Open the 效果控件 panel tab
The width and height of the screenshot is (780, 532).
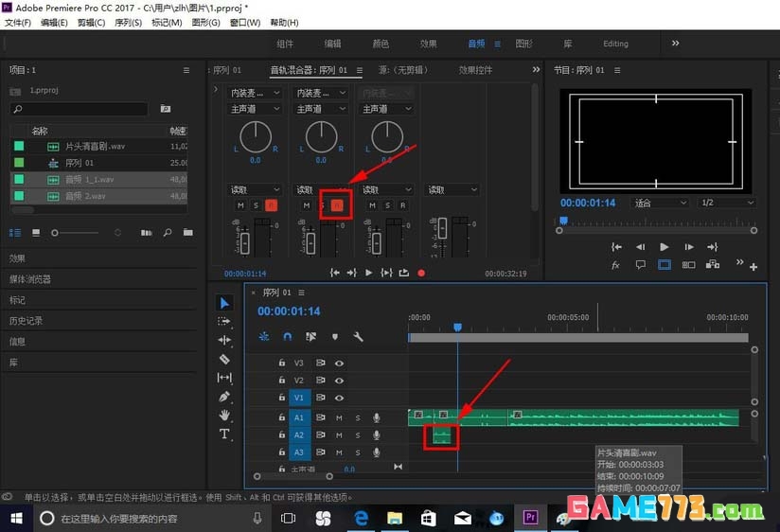[x=475, y=70]
